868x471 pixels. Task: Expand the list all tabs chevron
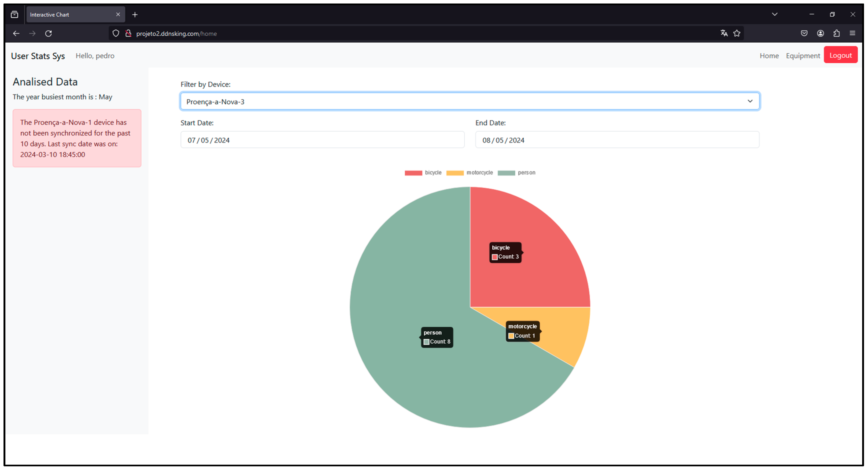(x=775, y=14)
